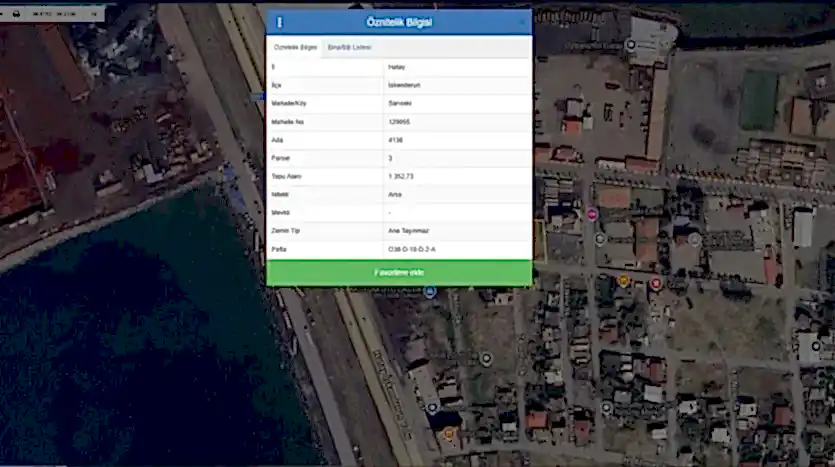
Task: Click the Zemin Tip value Ana Taşınmaz
Action: [x=407, y=230]
